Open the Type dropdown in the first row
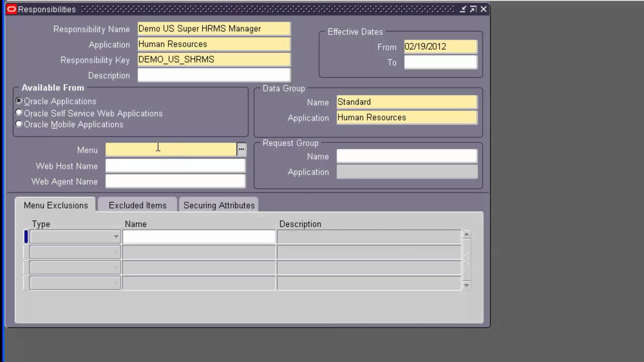 [x=116, y=236]
